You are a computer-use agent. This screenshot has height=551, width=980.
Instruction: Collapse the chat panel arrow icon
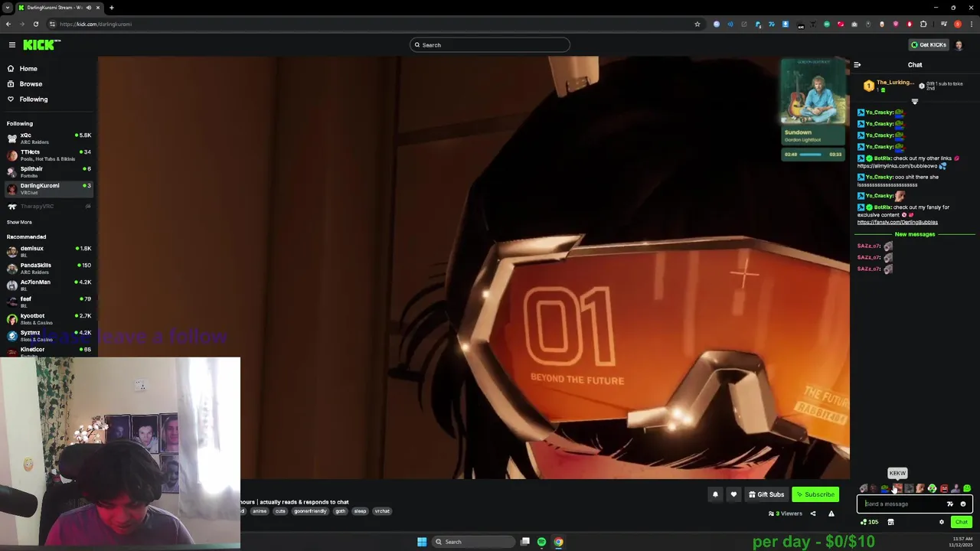pyautogui.click(x=857, y=65)
